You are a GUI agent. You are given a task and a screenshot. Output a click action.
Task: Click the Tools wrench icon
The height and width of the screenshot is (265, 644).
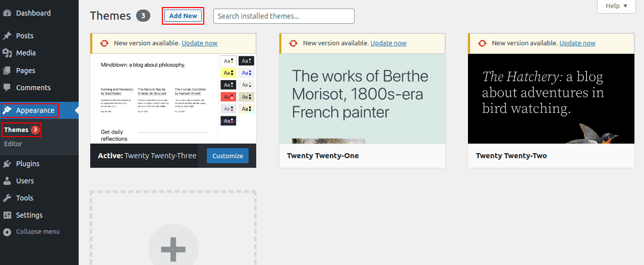click(7, 198)
